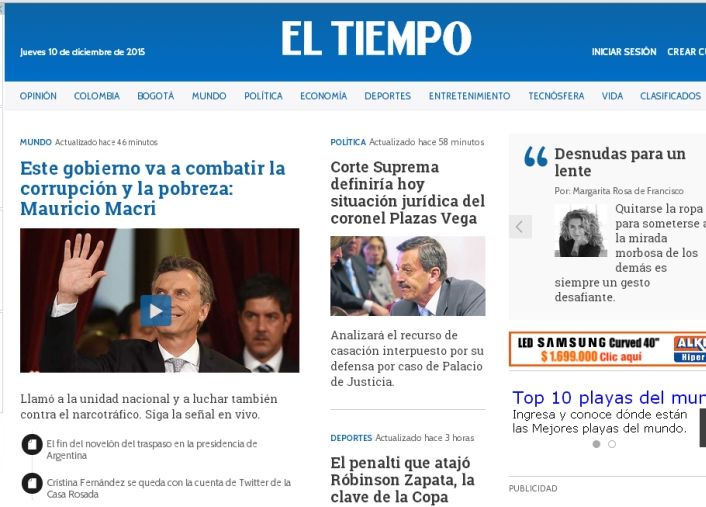Viewport: 706px width, 507px height.
Task: Select first carousel dot under playas ad
Action: (597, 444)
